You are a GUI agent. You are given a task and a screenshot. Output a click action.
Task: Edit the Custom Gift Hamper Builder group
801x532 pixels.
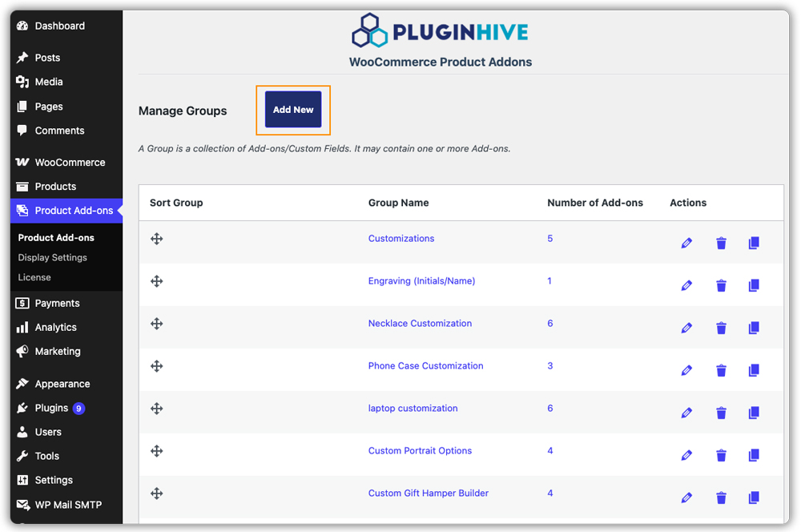coord(686,498)
